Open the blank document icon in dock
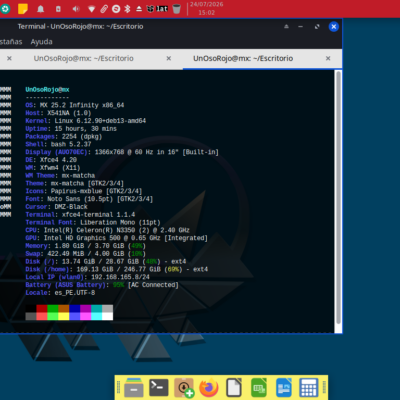The image size is (400, 400). [234, 388]
